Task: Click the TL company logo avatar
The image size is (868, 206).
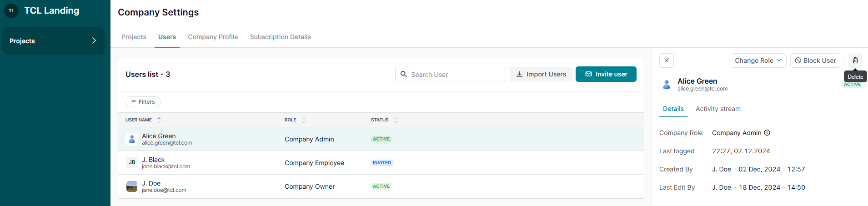Action: 11,10
